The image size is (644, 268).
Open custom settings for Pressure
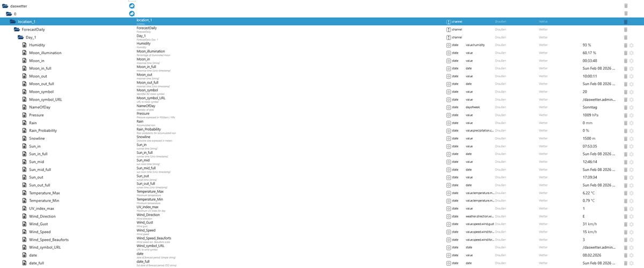(x=632, y=115)
